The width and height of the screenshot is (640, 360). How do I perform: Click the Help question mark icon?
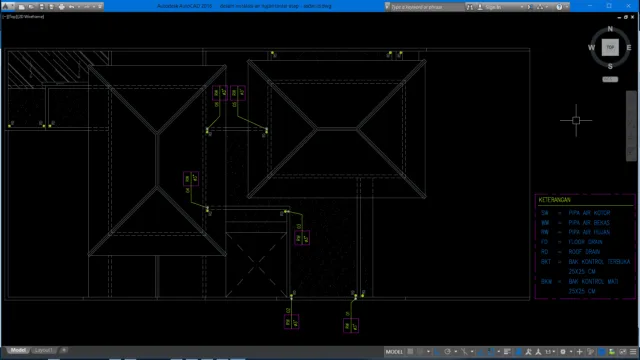559,7
